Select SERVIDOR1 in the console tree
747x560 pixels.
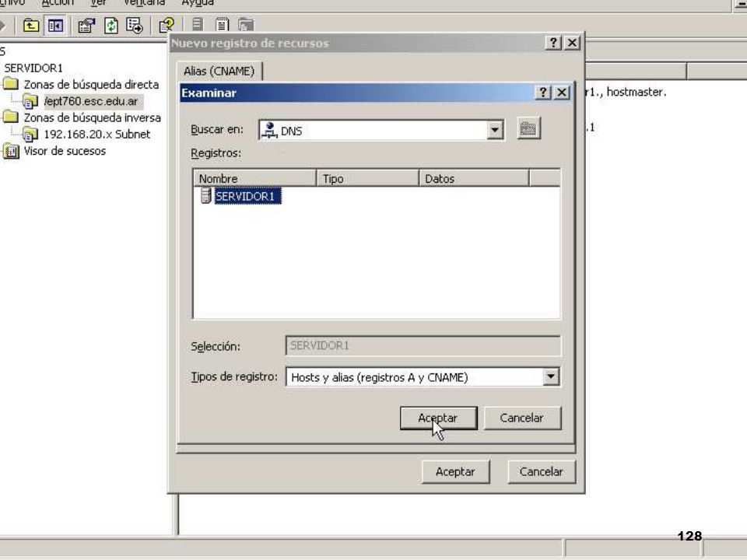tap(33, 68)
